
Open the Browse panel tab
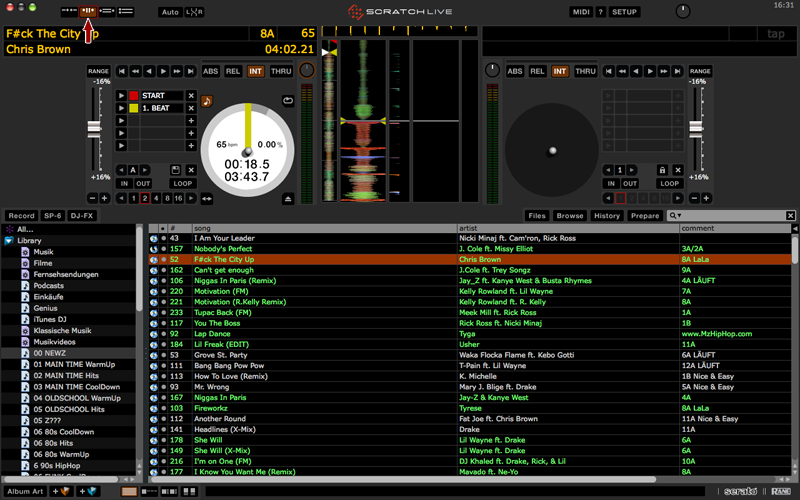[570, 215]
